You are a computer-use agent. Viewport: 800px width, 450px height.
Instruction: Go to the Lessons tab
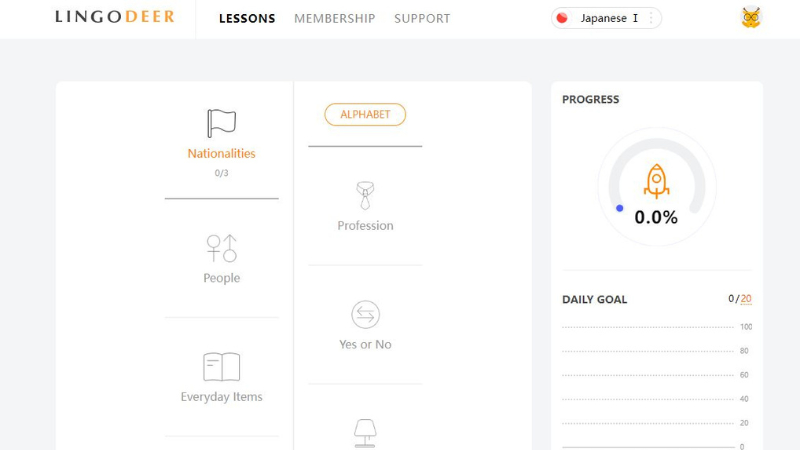pyautogui.click(x=247, y=18)
